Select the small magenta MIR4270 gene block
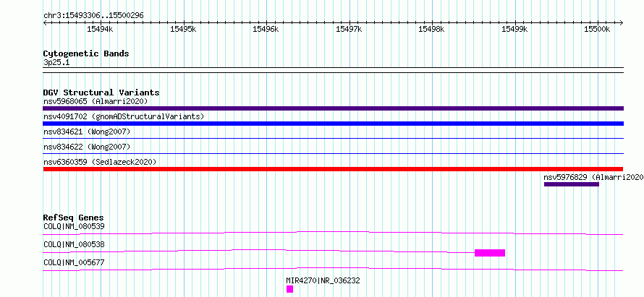 (289, 289)
